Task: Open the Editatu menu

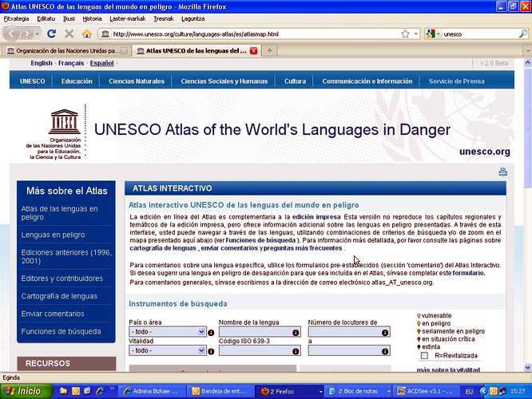Action: pyautogui.click(x=46, y=18)
